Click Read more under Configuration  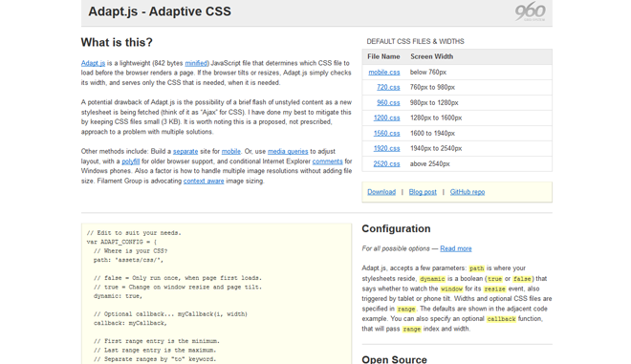pyautogui.click(x=456, y=248)
